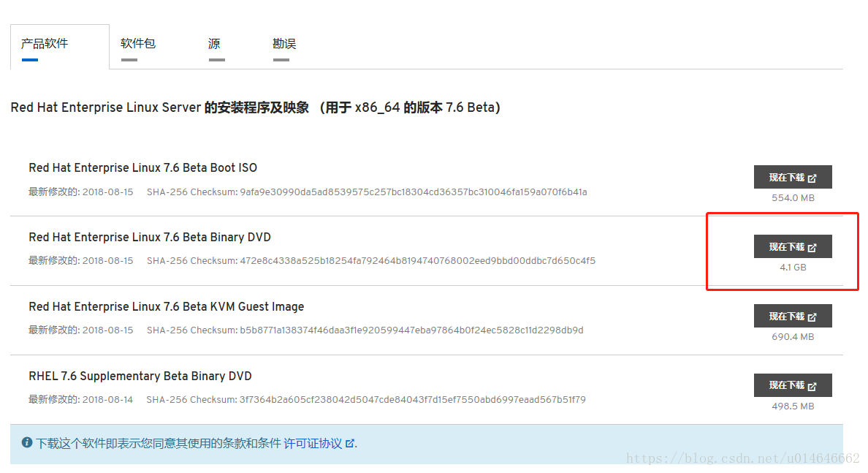Click the info icon in the blue notice
This screenshot has width=868, height=473.
26,442
